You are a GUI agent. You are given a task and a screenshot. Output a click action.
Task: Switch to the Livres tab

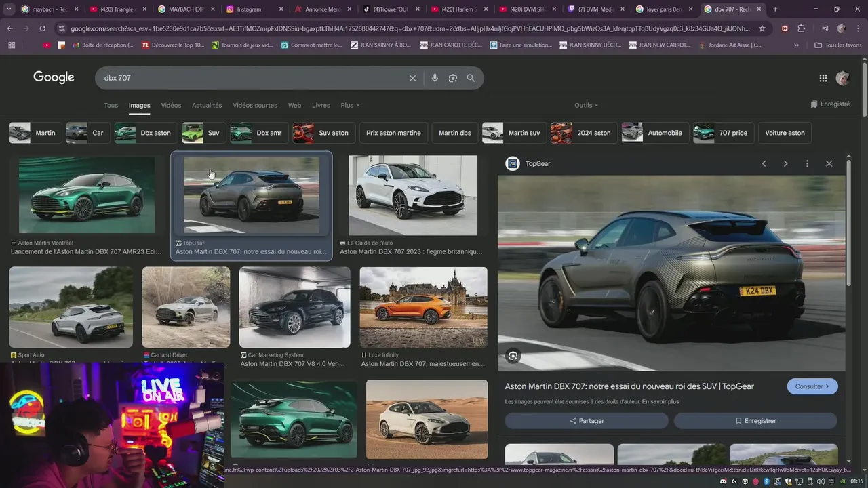(x=321, y=105)
